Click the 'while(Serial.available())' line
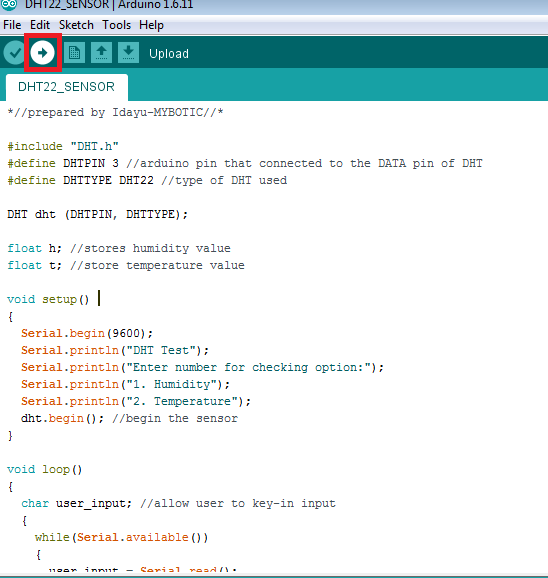This screenshot has width=548, height=578. 122,537
